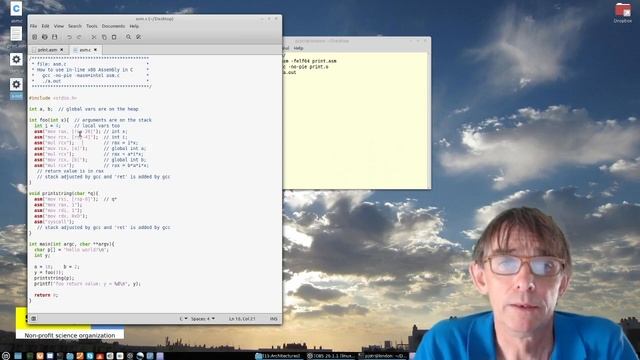This screenshot has width=640, height=360.
Task: Click the Ln 10, Col 21 indicator
Action: 242,318
